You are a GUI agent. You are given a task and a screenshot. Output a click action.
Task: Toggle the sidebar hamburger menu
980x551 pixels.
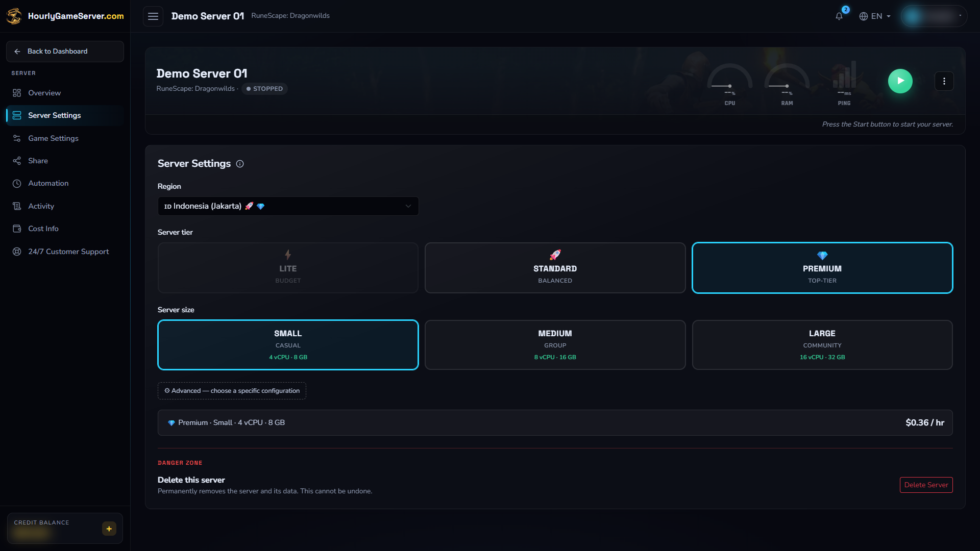153,16
